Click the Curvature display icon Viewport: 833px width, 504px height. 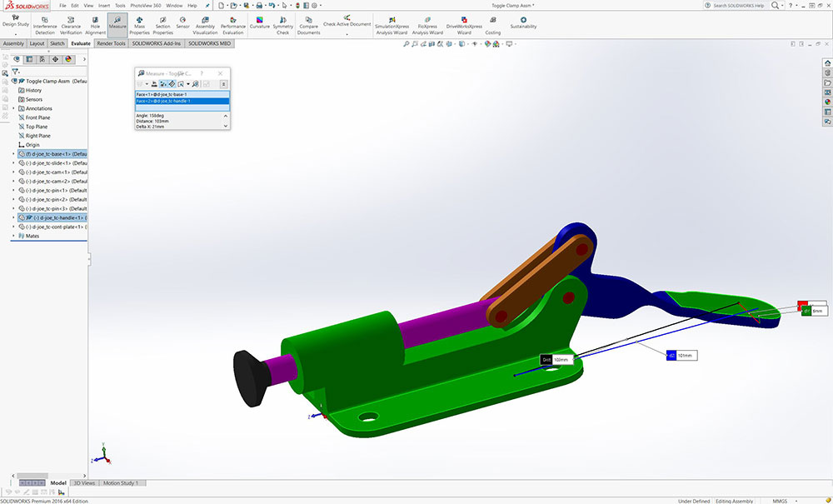260,23
